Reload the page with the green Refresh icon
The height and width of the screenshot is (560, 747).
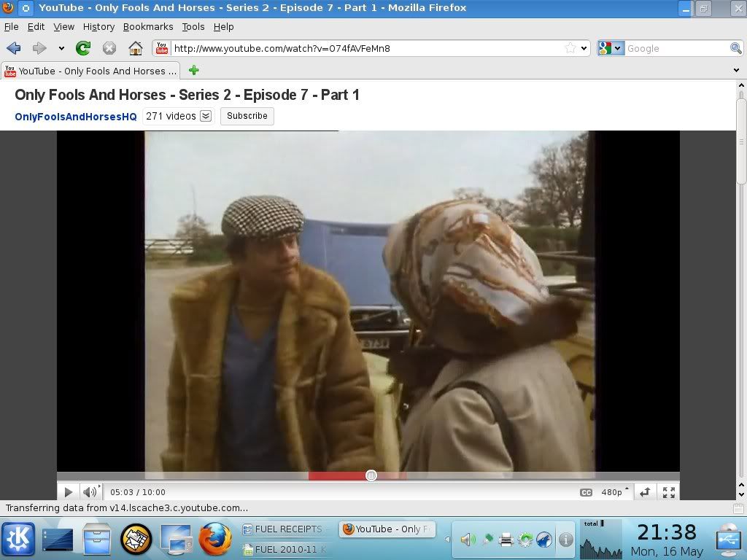[x=83, y=48]
